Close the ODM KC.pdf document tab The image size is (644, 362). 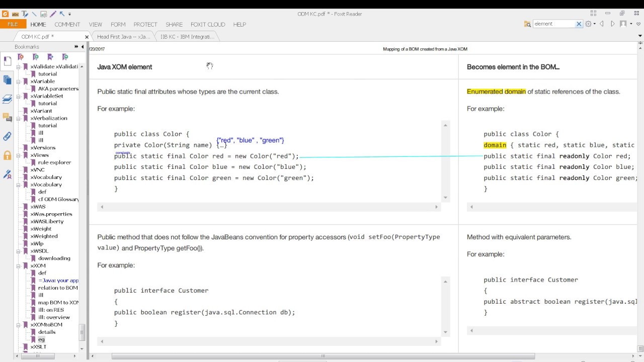click(87, 37)
